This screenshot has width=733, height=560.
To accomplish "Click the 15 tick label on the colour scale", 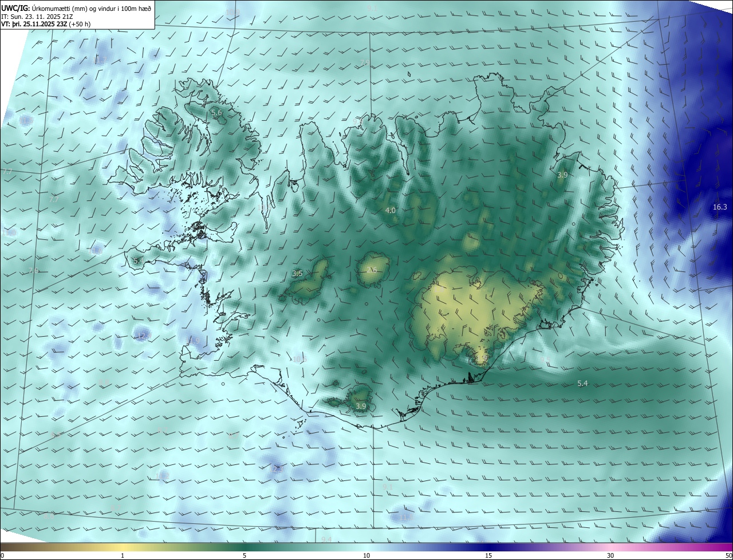I will point(489,555).
